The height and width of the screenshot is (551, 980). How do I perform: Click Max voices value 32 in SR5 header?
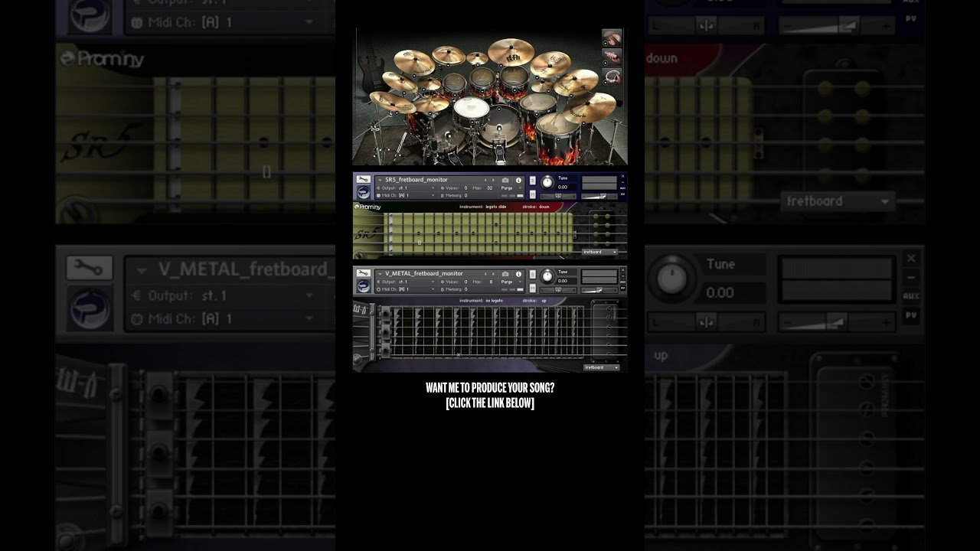coord(489,188)
